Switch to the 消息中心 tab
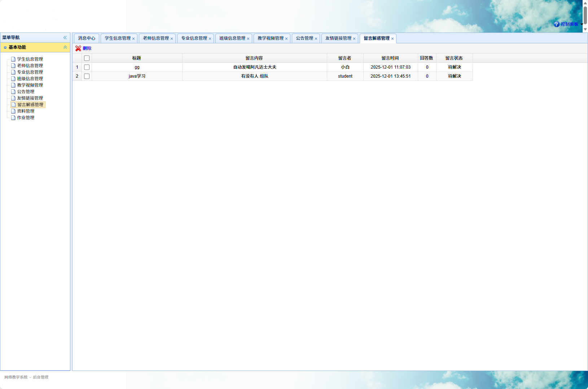 tap(87, 38)
